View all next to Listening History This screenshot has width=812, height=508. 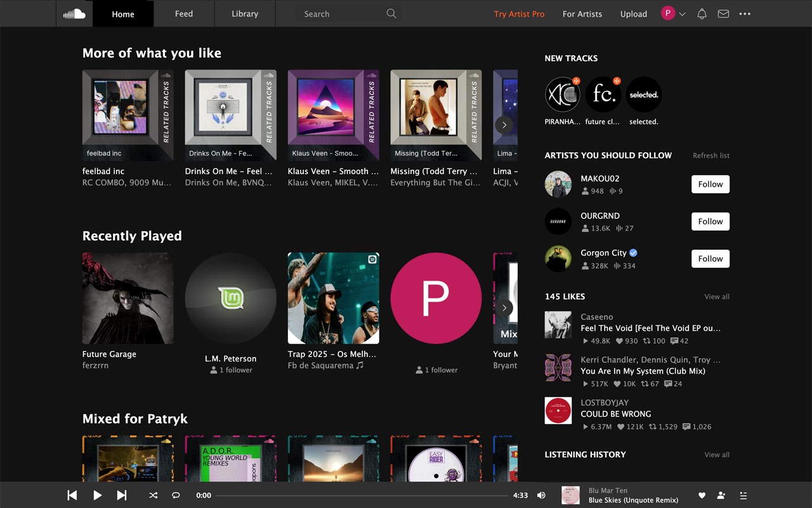click(717, 455)
